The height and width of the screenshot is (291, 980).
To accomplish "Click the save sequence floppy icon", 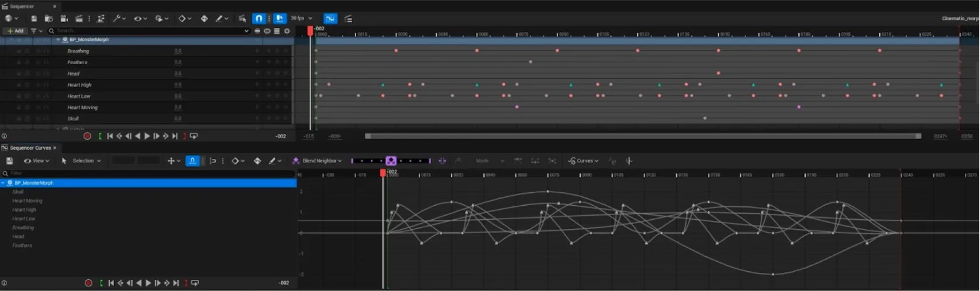I will (34, 19).
